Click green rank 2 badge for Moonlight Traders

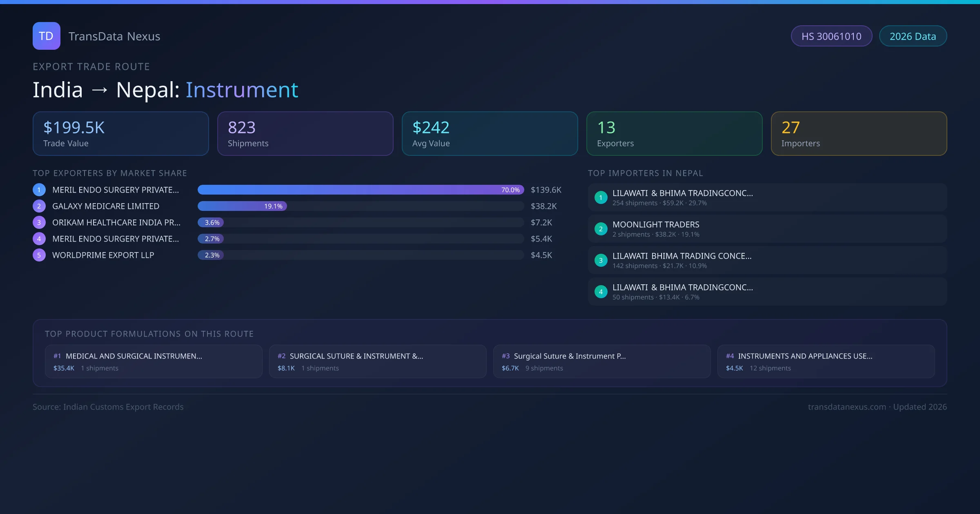pos(601,229)
